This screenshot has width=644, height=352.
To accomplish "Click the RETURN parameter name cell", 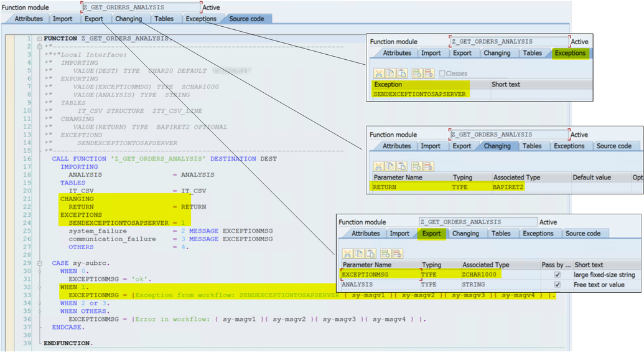I will click(383, 187).
